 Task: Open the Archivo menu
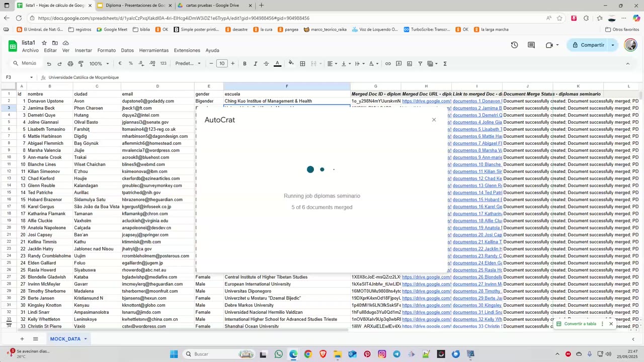point(30,50)
